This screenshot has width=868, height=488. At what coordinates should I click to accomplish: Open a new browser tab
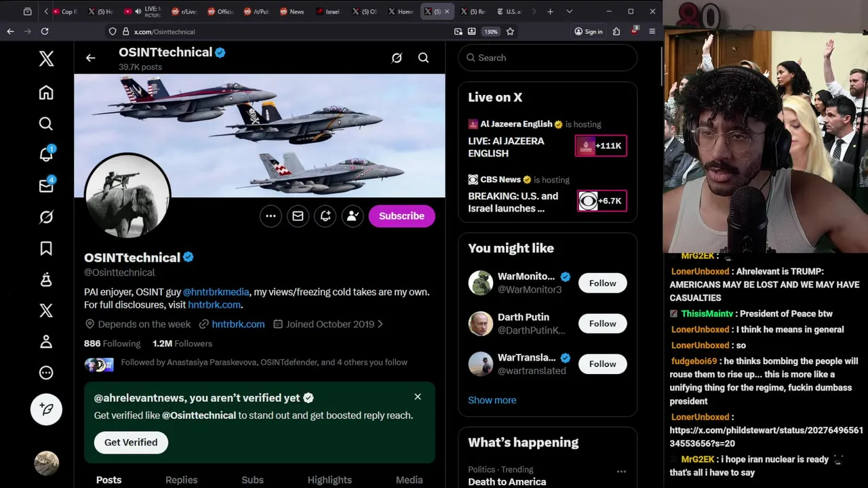tap(550, 12)
